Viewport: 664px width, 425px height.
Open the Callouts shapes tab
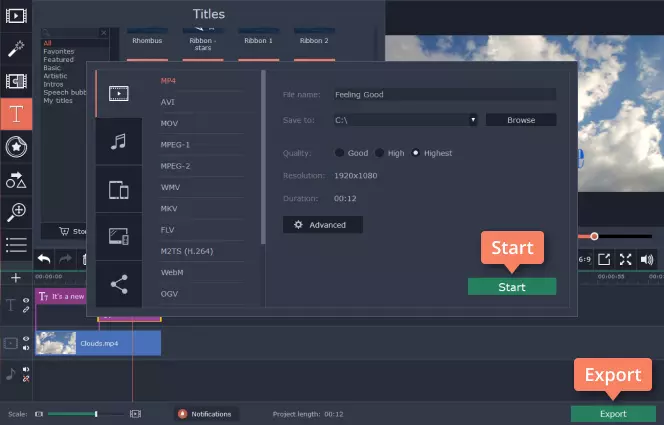16,180
